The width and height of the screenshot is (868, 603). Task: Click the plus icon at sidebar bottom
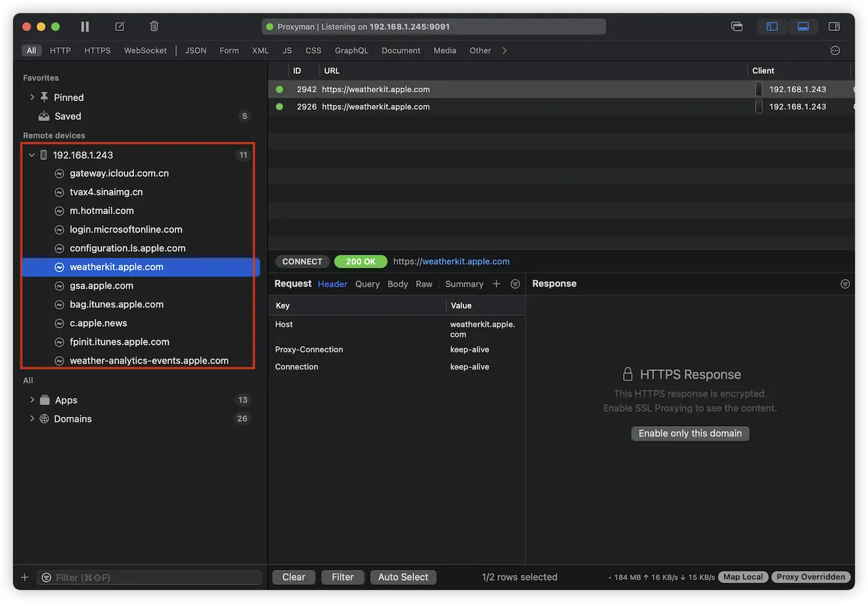pyautogui.click(x=25, y=578)
